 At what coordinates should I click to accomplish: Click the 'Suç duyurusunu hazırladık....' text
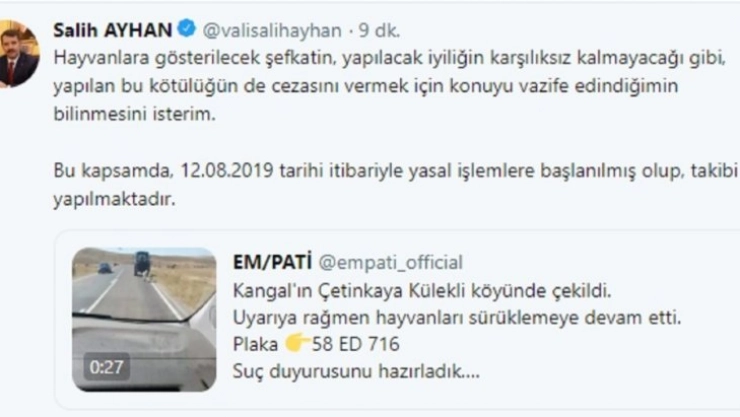tap(356, 371)
